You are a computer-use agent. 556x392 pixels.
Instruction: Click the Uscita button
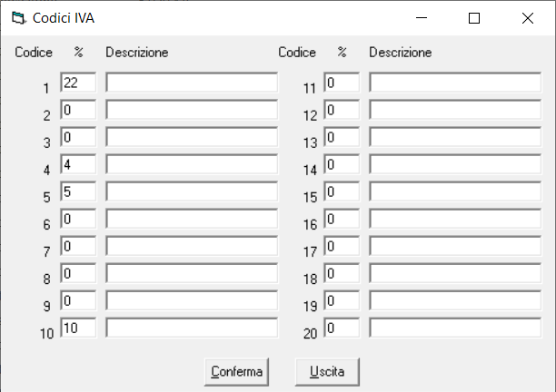(x=327, y=372)
